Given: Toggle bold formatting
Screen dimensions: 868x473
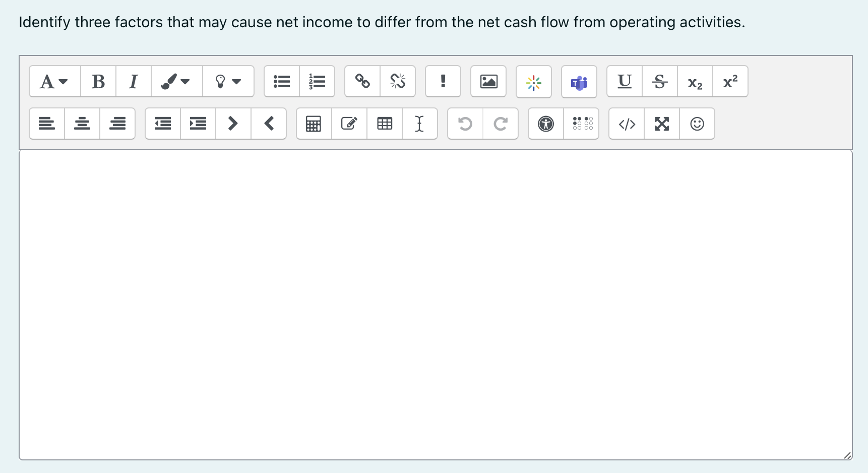Looking at the screenshot, I should 98,81.
